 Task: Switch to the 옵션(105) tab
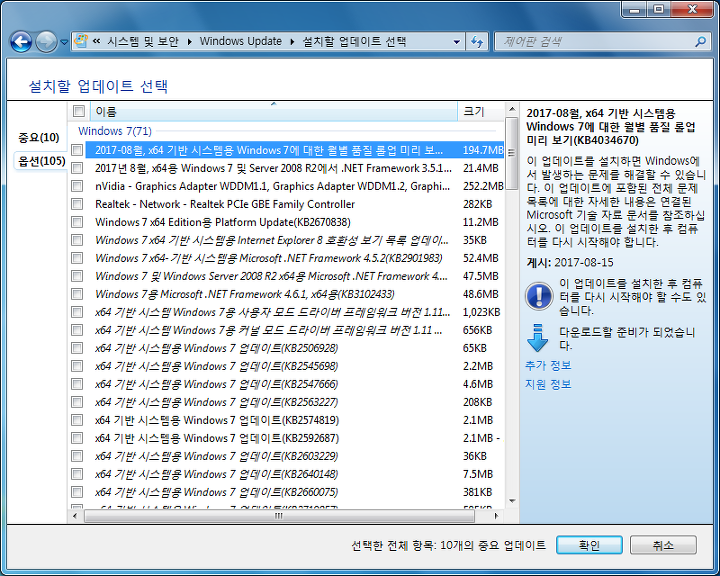point(41,161)
